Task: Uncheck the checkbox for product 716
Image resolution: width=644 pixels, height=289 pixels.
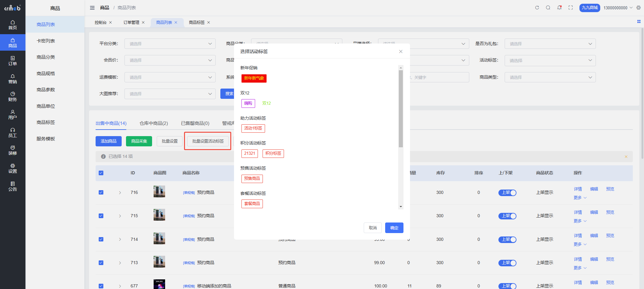Action: (101, 192)
